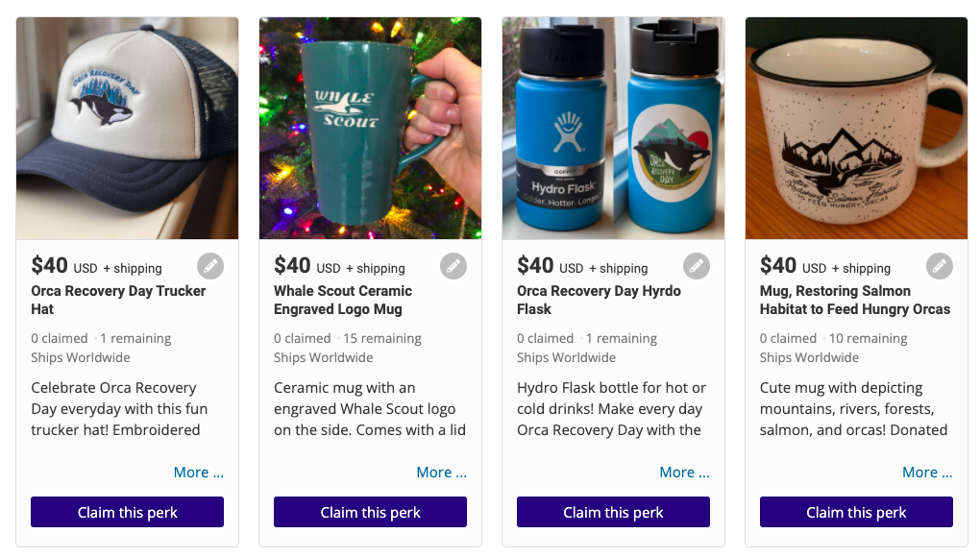This screenshot has width=980, height=558.
Task: Click pencil icon for Hydro Flask perk
Action: click(697, 266)
